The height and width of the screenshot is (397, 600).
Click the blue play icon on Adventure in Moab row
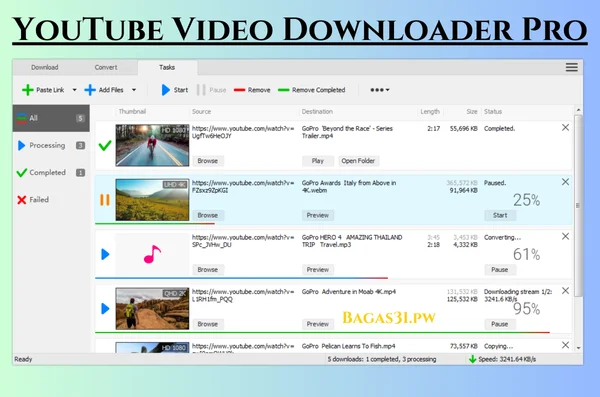pos(105,309)
